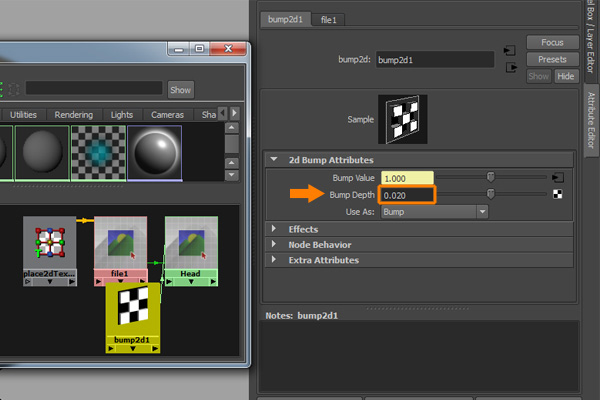
Task: Click the Presets button
Action: pyautogui.click(x=552, y=59)
